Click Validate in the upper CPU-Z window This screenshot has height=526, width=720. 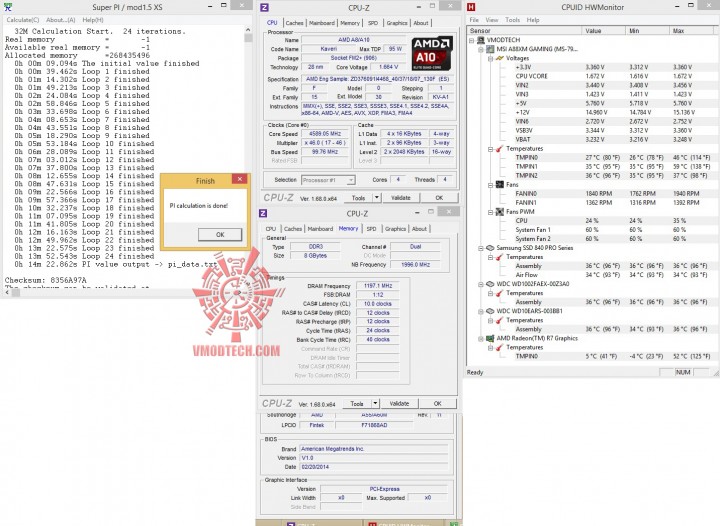pos(400,198)
